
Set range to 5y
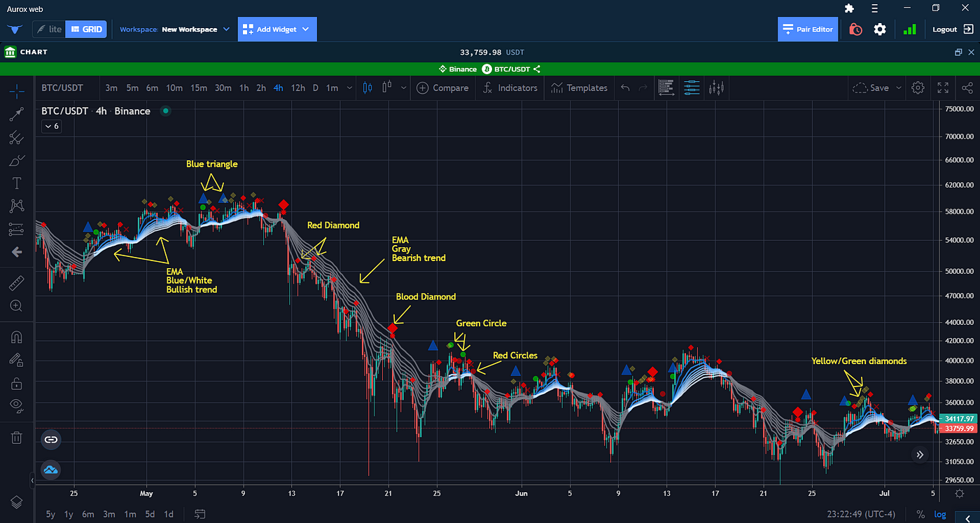[x=50, y=514]
